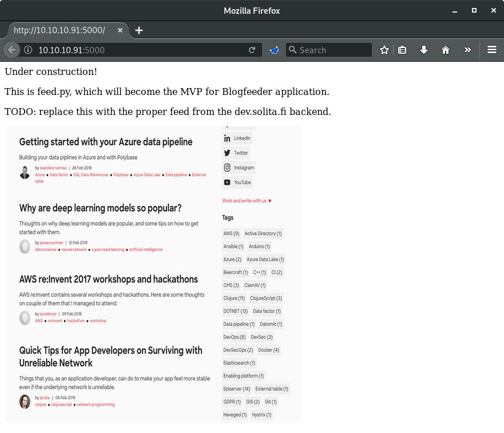Select the 'C++ (1)' tag

(259, 272)
